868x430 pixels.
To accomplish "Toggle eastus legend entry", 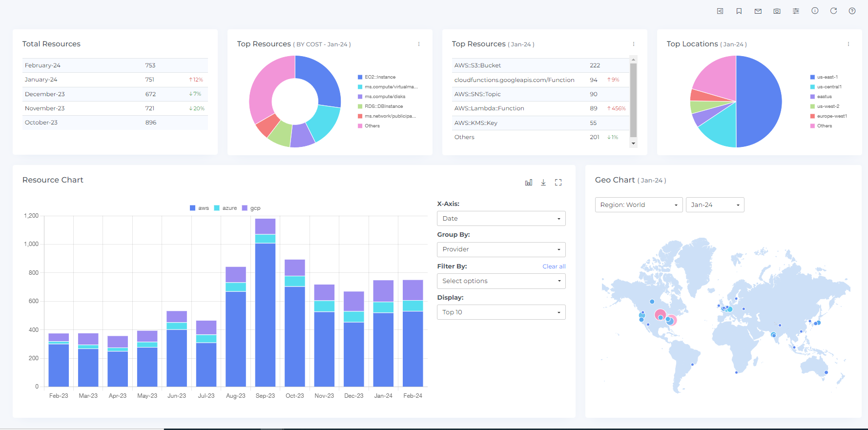I will (x=821, y=97).
